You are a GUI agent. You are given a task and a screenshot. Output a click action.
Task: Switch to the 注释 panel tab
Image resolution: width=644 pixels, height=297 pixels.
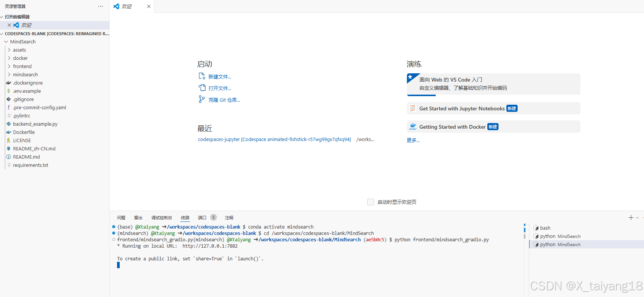[x=229, y=218]
